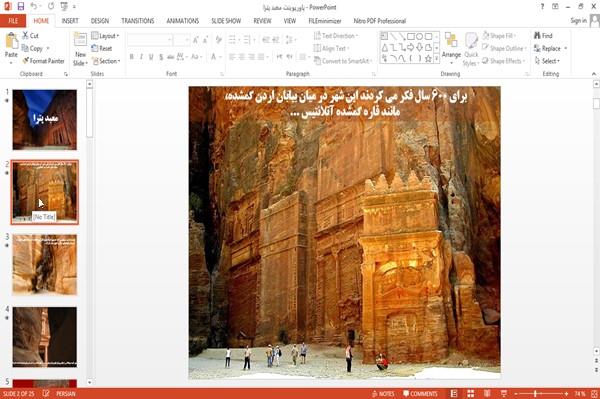
Task: Switch to the ANIMATIONS tab
Action: pos(183,21)
